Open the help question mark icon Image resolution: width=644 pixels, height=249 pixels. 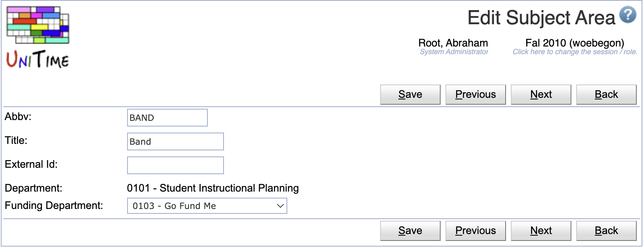click(628, 15)
